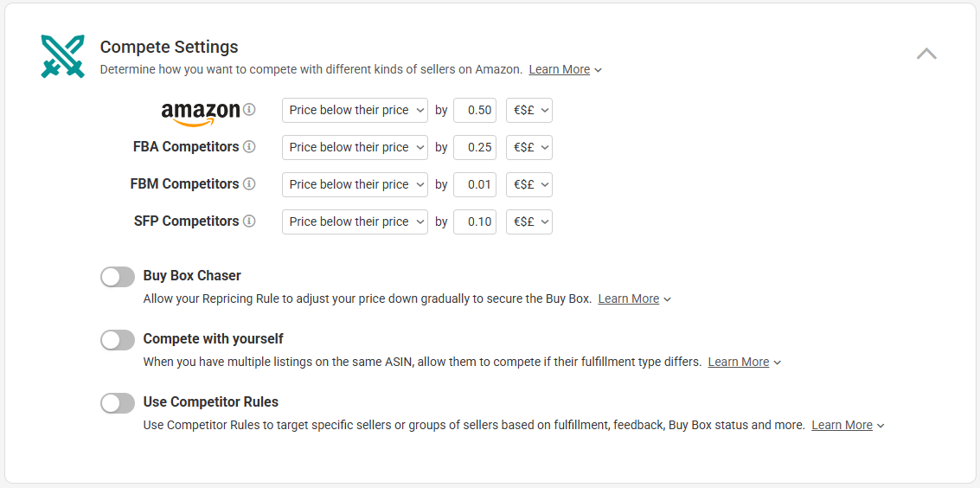This screenshot has height=488, width=980.
Task: Open Learn More for Use Competitor Rules
Action: [842, 425]
